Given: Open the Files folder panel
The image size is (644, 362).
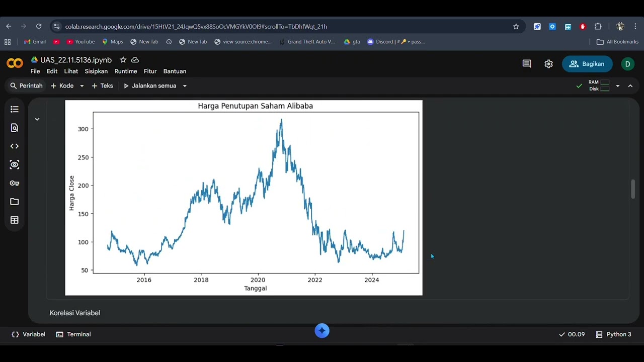Looking at the screenshot, I should tap(15, 202).
